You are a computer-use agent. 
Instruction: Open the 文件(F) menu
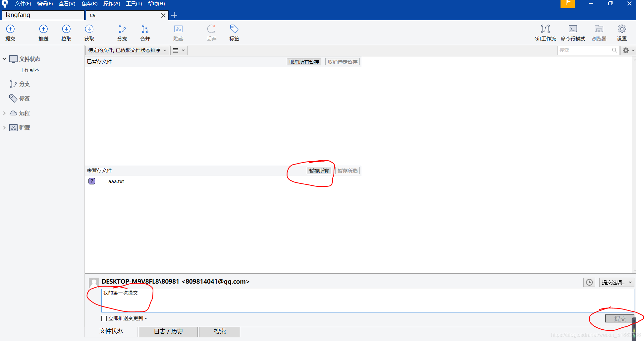(x=23, y=4)
